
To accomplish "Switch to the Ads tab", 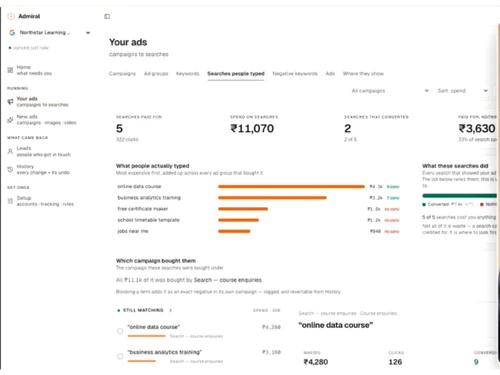I will tap(330, 73).
